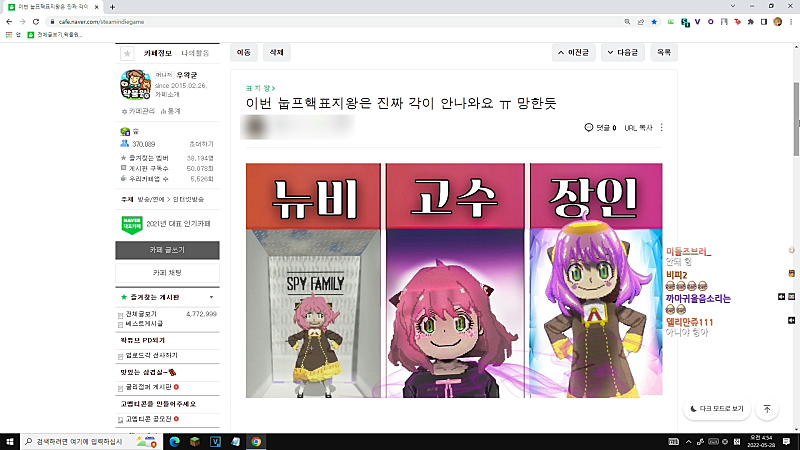Open Chrome from the Windows taskbar
Screen dimensions: 800x450
(256, 442)
